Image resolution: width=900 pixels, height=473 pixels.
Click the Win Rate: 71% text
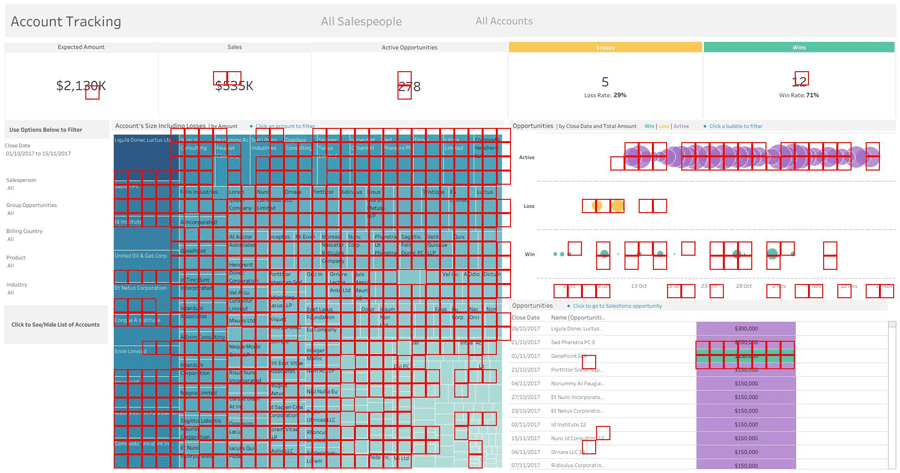pos(799,95)
